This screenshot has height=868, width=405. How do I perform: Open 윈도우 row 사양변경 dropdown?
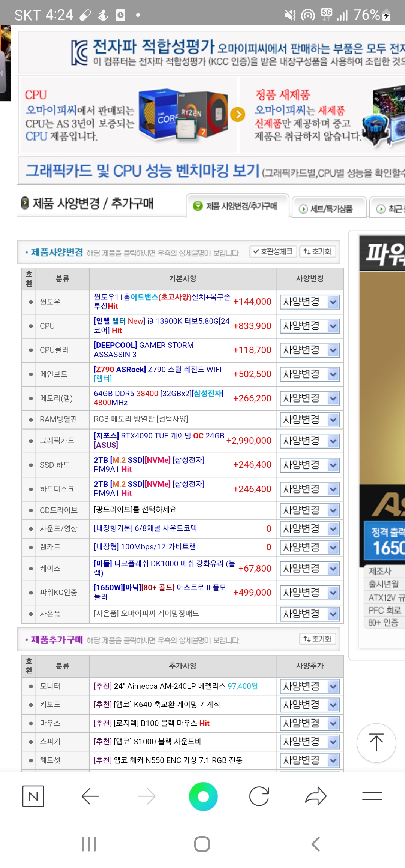click(x=310, y=302)
